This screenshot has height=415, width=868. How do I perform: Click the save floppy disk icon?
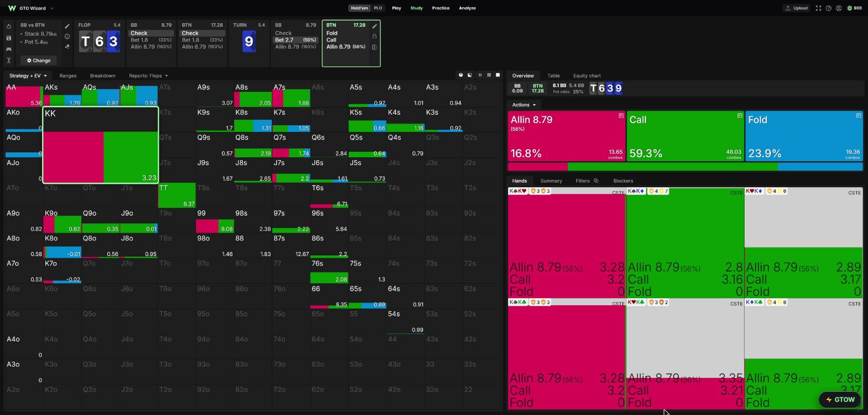pyautogui.click(x=9, y=38)
